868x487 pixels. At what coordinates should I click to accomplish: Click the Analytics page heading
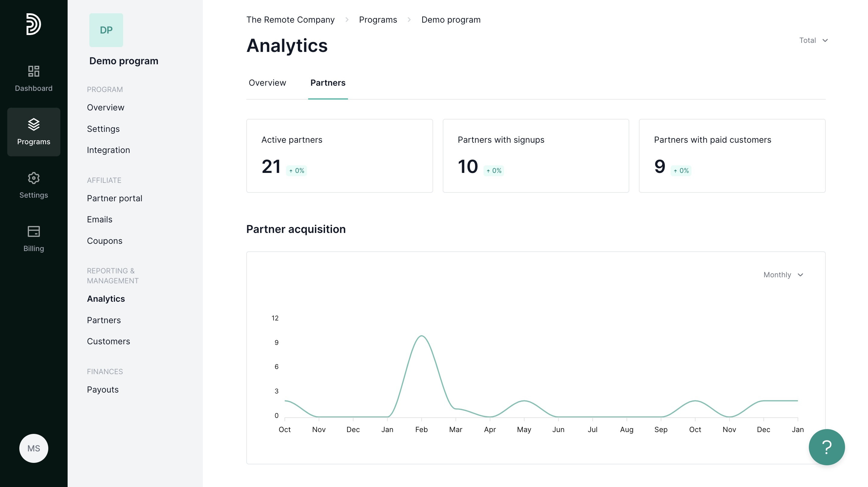click(x=287, y=46)
